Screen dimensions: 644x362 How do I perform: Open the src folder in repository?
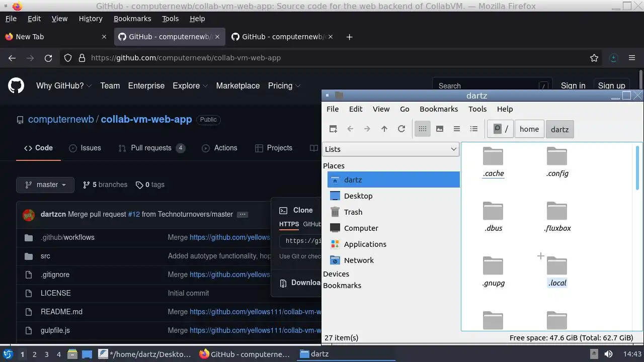point(45,256)
